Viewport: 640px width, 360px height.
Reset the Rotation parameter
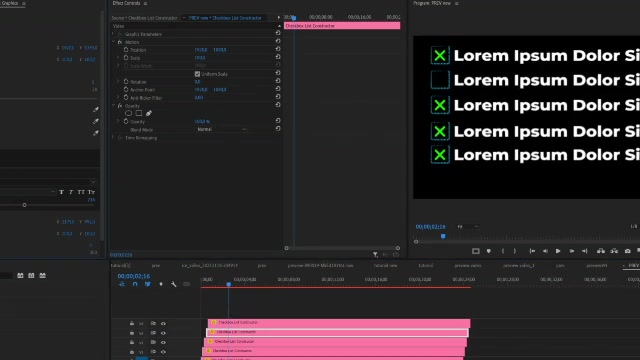click(x=278, y=81)
